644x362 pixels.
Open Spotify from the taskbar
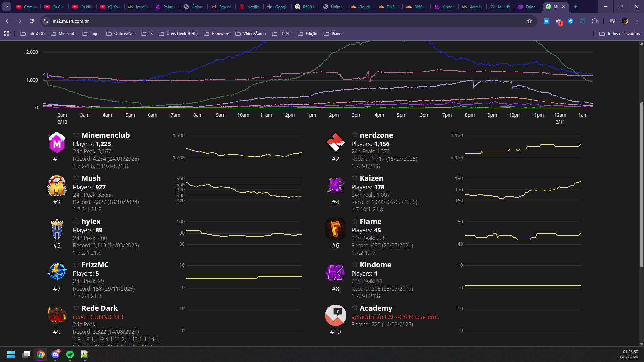pyautogui.click(x=70, y=354)
